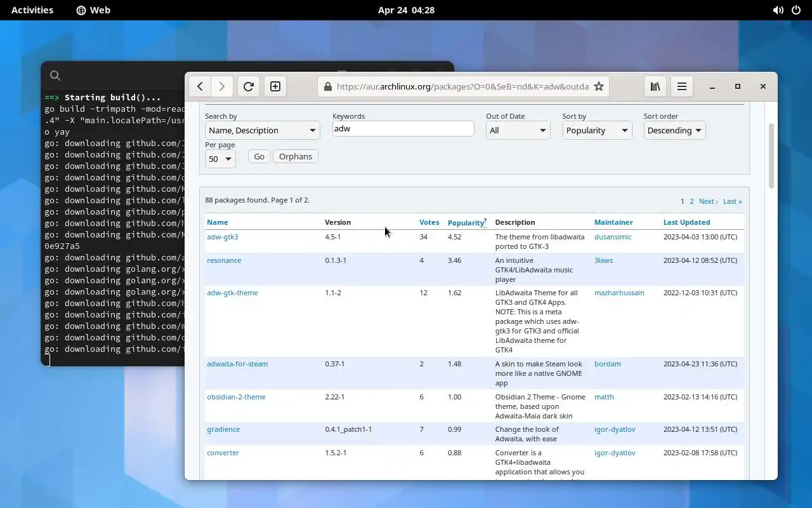Open the clock showing Apr 24 04:28

point(406,10)
